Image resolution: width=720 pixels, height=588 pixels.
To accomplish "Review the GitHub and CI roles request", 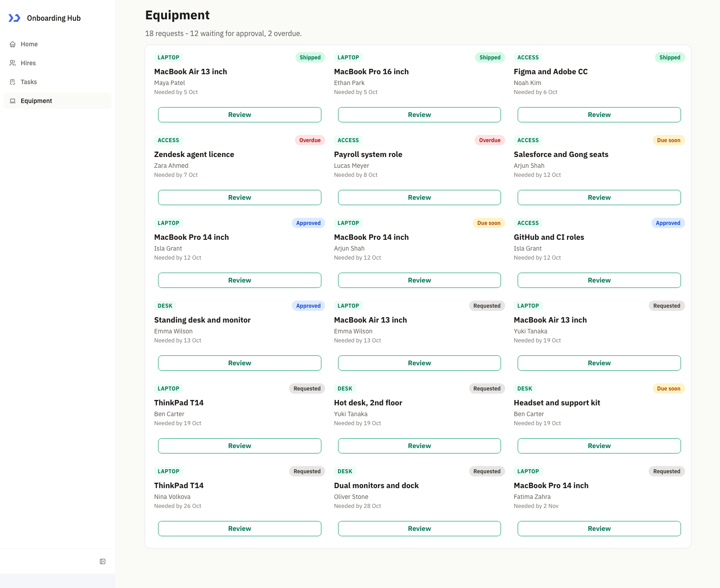I will click(599, 280).
